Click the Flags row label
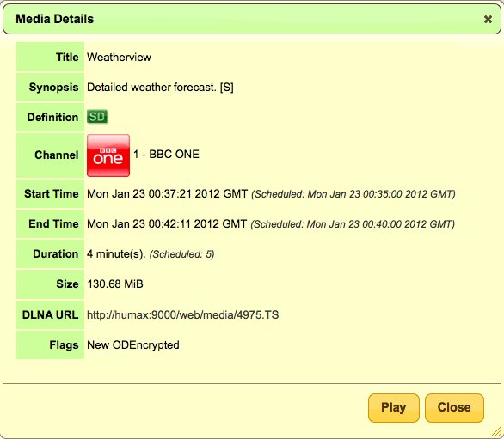 click(x=64, y=345)
